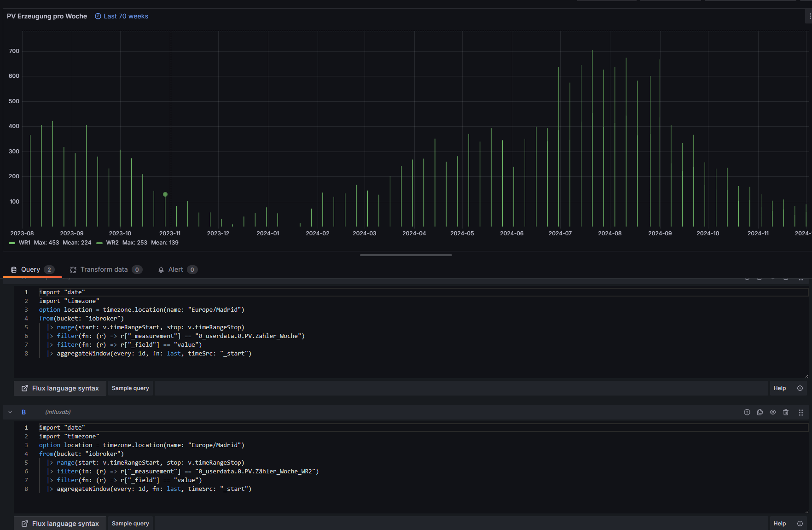812x530 pixels.
Task: Show help for query B
Action: pyautogui.click(x=747, y=412)
